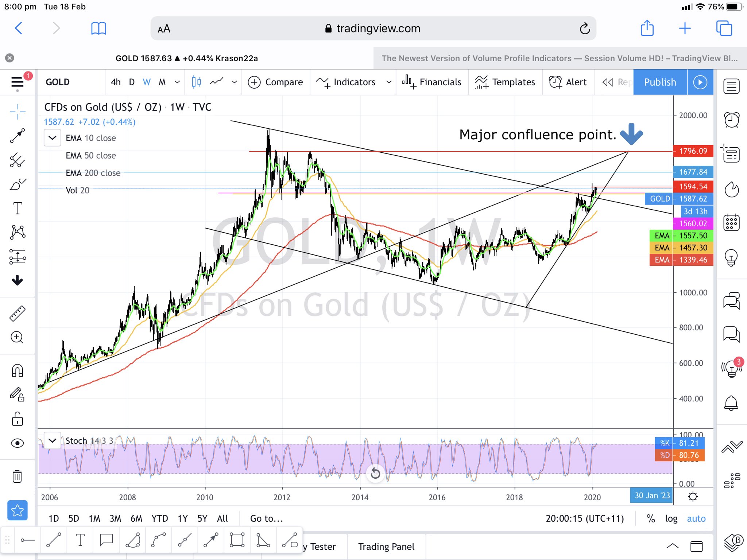Screen dimensions: 747x560
Task: Open the economic calendar icon in the right sidebar
Action: pos(731,222)
